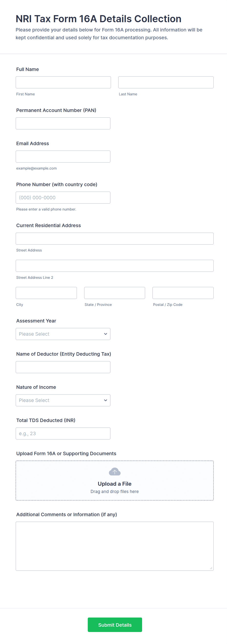Click the City input field
The height and width of the screenshot is (644, 227).
click(x=46, y=293)
